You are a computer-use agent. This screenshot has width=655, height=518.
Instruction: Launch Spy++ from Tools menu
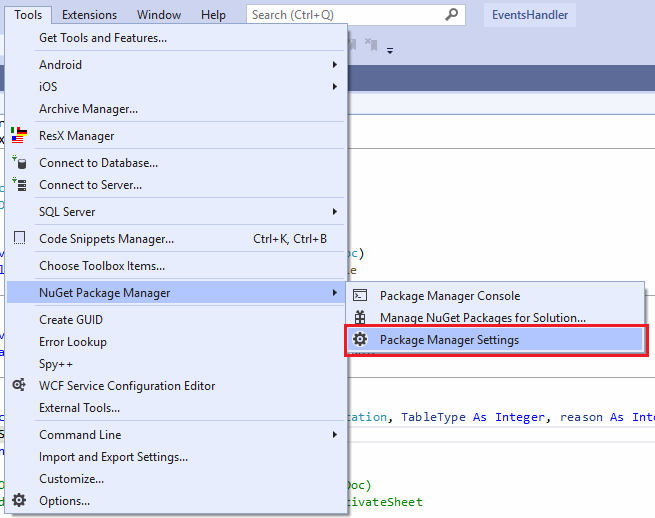pyautogui.click(x=176, y=363)
